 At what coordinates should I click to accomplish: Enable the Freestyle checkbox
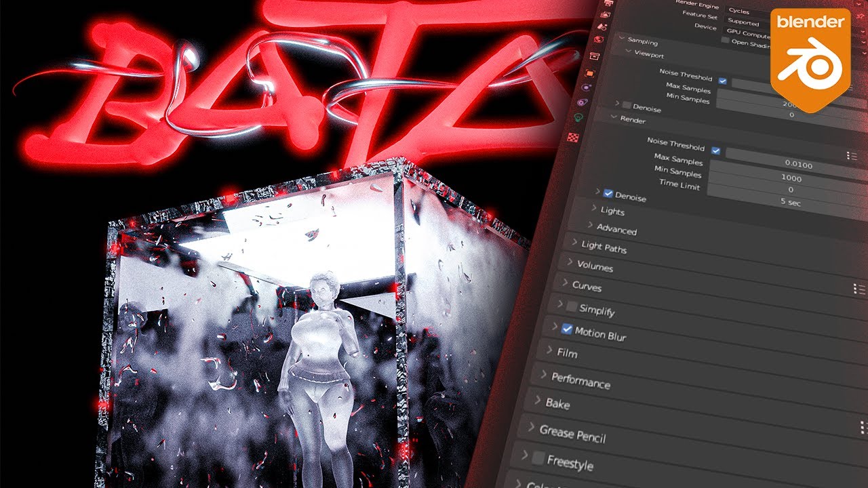click(x=538, y=459)
